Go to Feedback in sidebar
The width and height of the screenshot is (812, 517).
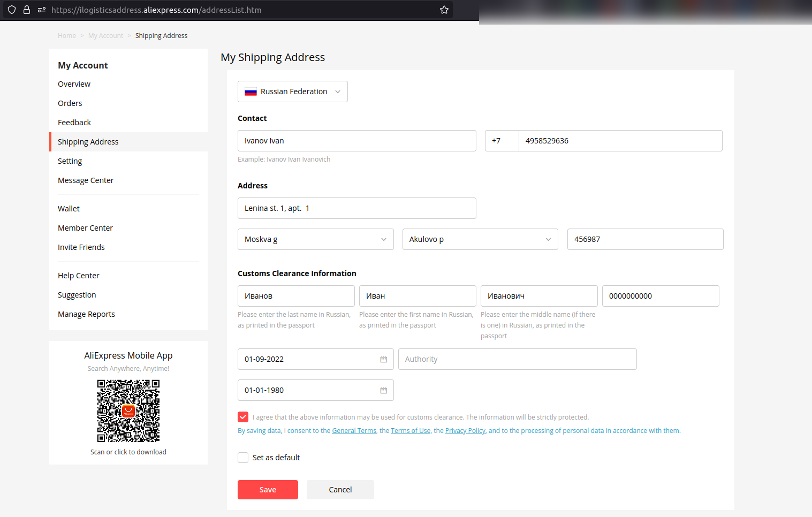tap(74, 123)
